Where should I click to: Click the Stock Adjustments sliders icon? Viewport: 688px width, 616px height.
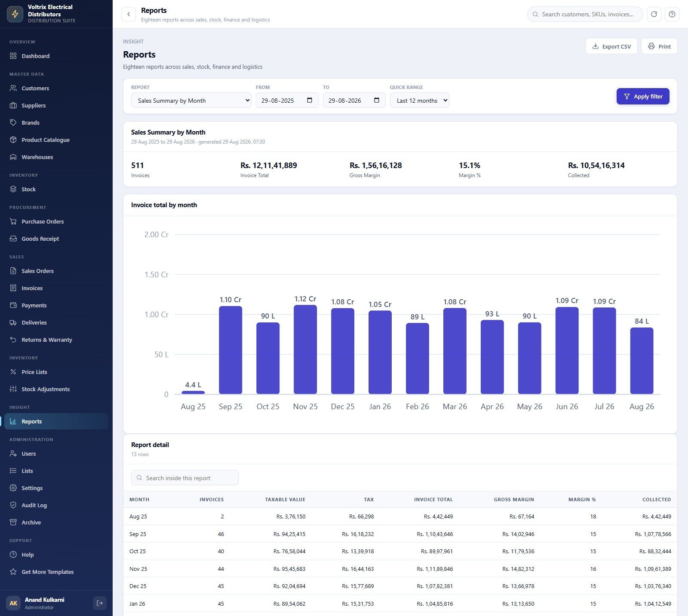pos(13,389)
